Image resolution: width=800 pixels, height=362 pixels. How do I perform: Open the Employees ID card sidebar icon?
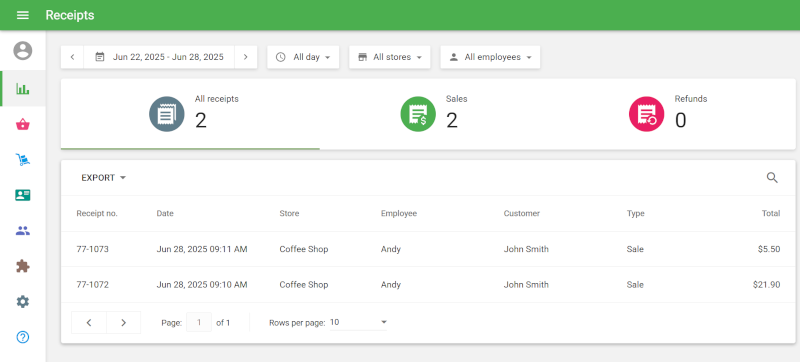coord(22,195)
